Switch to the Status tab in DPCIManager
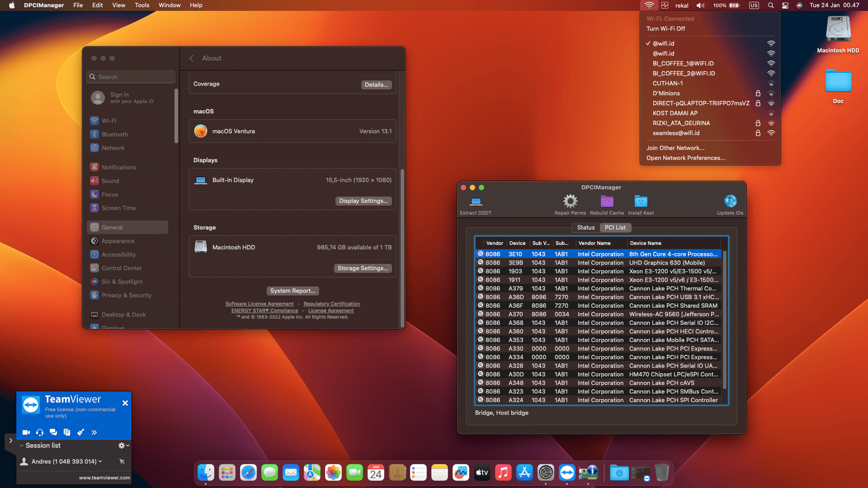This screenshot has width=868, height=488. pyautogui.click(x=585, y=227)
